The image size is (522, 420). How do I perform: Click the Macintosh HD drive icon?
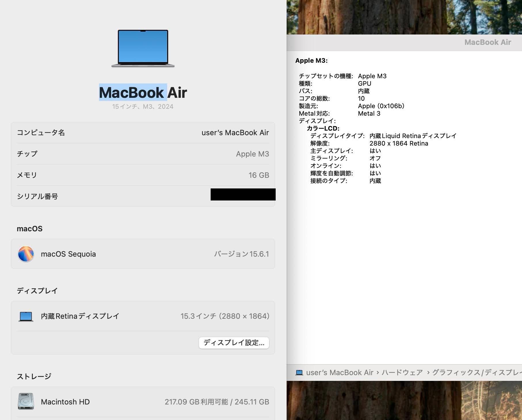coord(26,401)
